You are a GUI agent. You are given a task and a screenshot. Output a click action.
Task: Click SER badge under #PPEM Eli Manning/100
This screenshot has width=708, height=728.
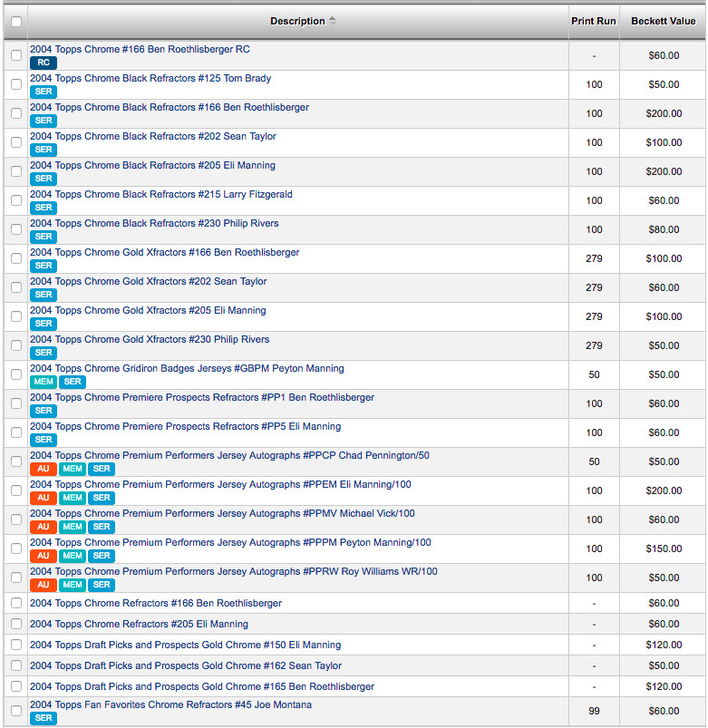click(102, 498)
